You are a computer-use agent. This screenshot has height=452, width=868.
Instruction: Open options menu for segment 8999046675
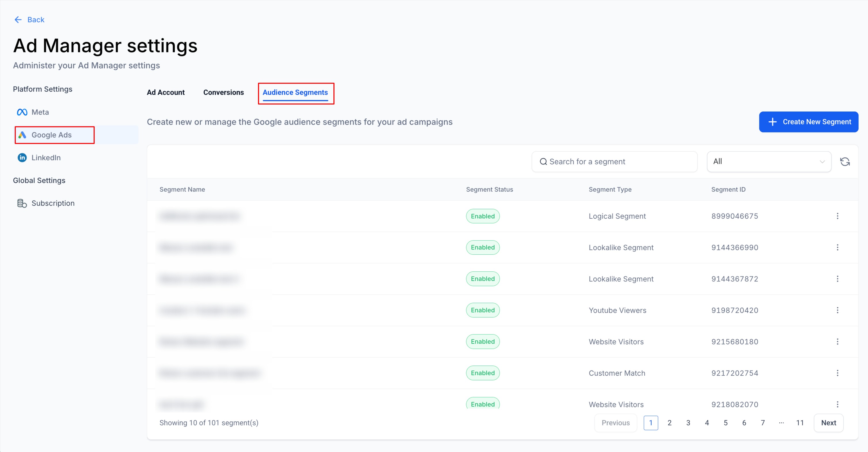pyautogui.click(x=837, y=216)
